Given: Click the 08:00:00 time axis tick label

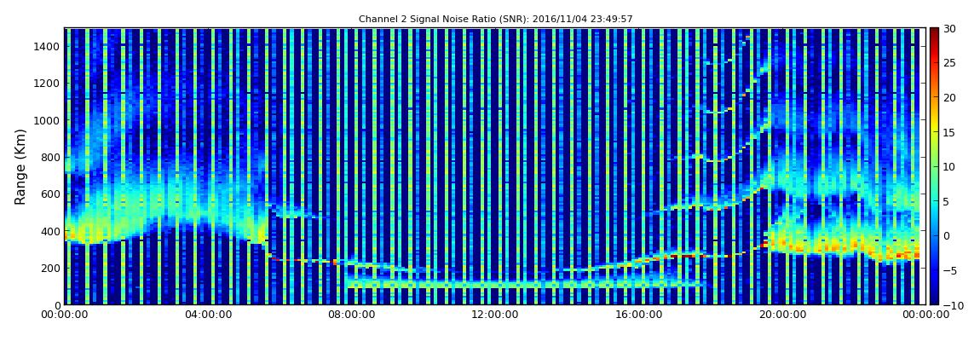Looking at the screenshot, I should [x=351, y=315].
